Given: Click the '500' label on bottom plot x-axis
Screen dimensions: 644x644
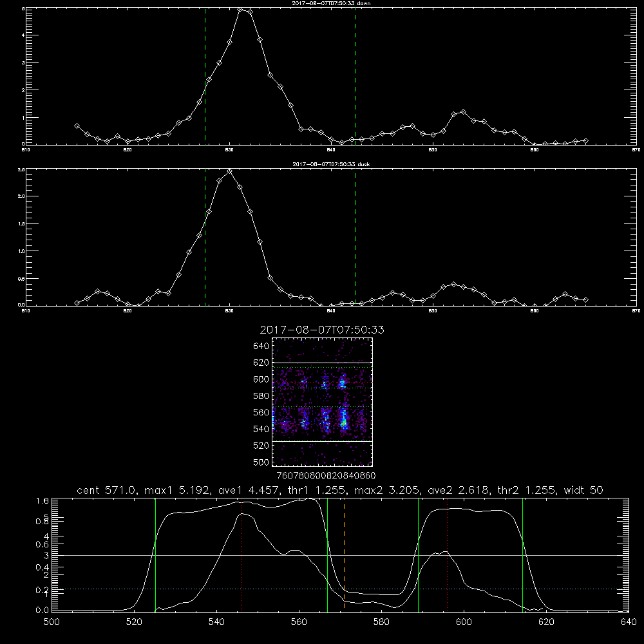Looking at the screenshot, I should tap(52, 622).
